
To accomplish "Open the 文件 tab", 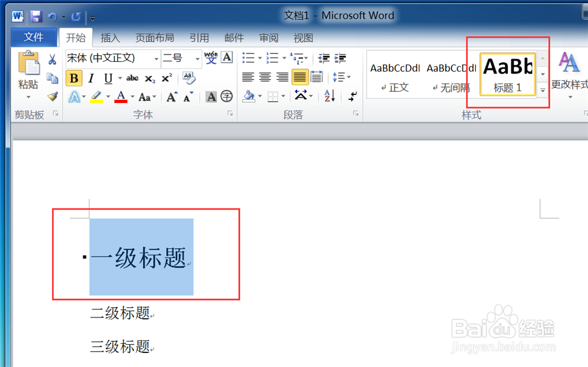I will [x=34, y=37].
